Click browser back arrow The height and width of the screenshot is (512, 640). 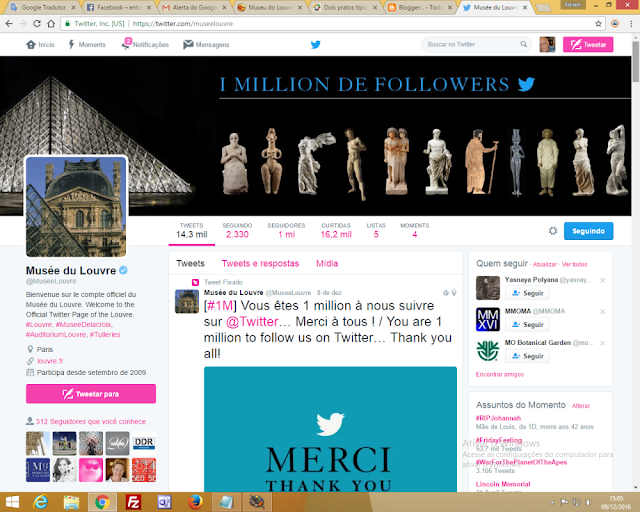coord(9,24)
